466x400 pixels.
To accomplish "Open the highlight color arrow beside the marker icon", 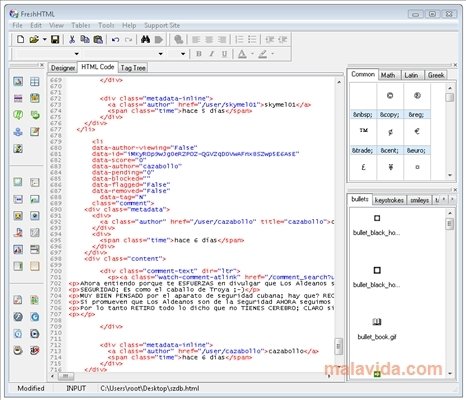I will (273, 54).
